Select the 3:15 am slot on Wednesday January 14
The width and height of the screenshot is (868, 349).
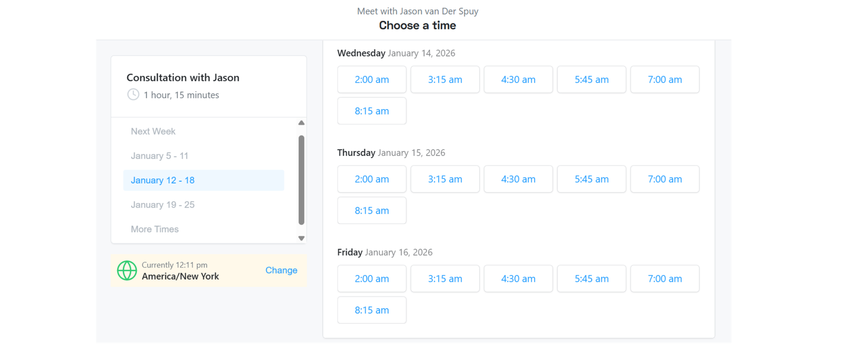(445, 80)
